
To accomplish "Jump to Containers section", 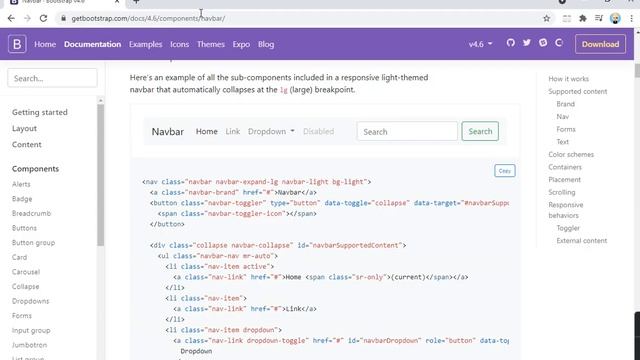I will click(565, 167).
